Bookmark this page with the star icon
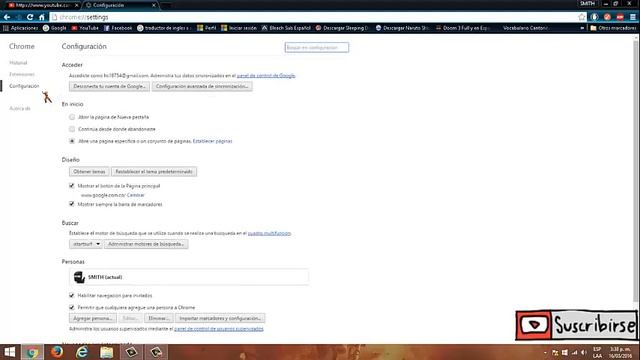Viewport: 640px width, 360px height. (x=582, y=17)
